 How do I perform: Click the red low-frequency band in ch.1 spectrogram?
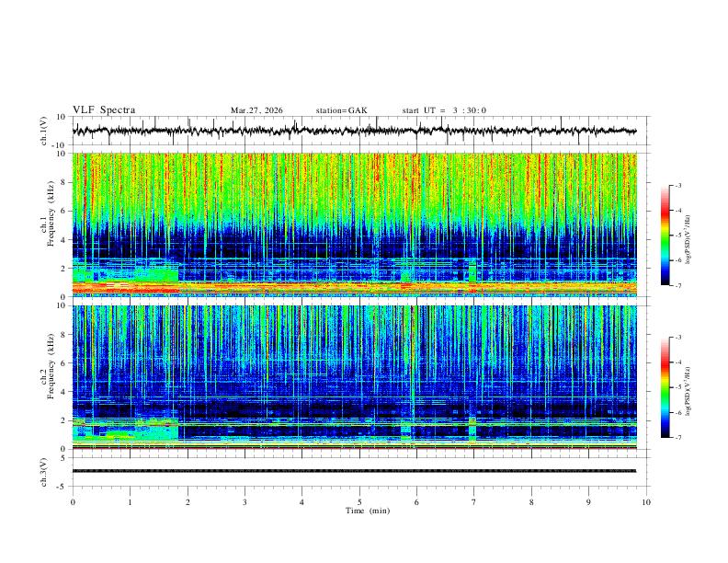[x=354, y=288]
